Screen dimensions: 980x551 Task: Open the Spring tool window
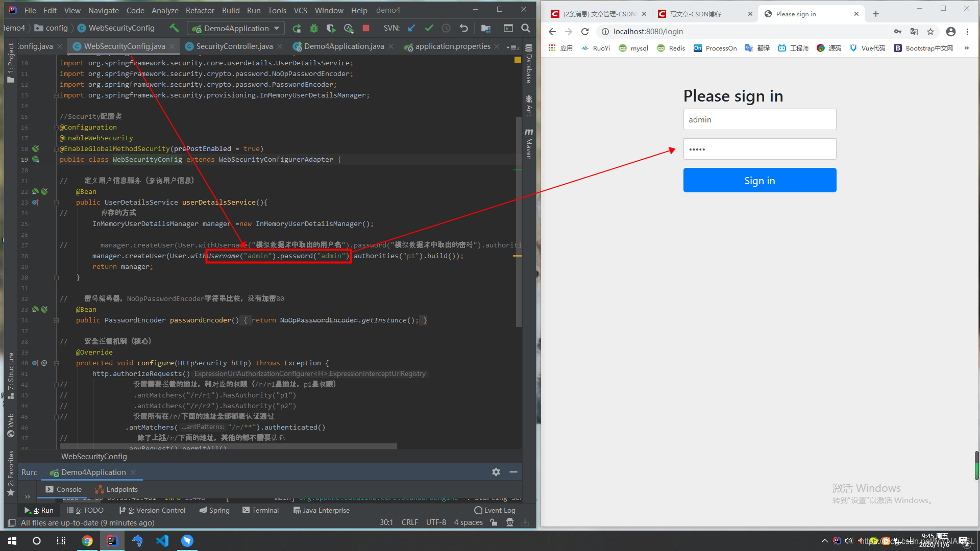pyautogui.click(x=214, y=511)
